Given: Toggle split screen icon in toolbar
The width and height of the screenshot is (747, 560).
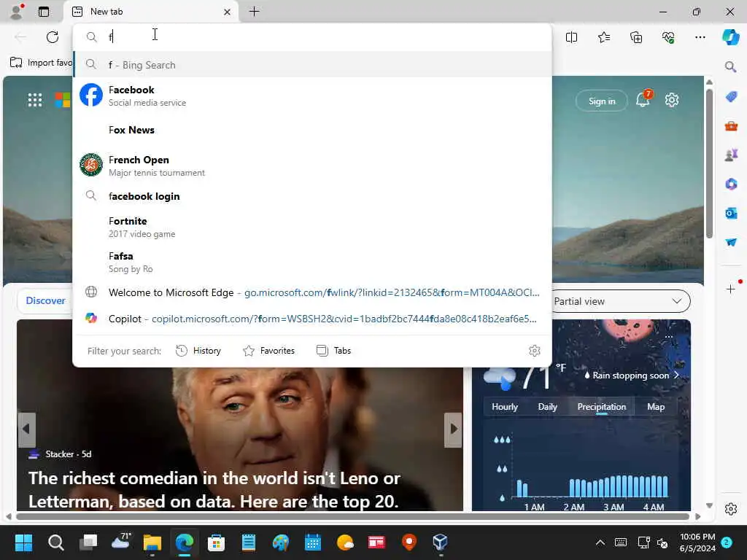Looking at the screenshot, I should click(x=572, y=37).
